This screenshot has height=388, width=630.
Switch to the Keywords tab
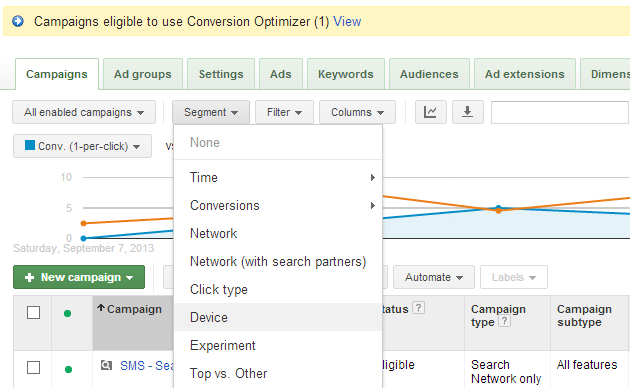[346, 74]
